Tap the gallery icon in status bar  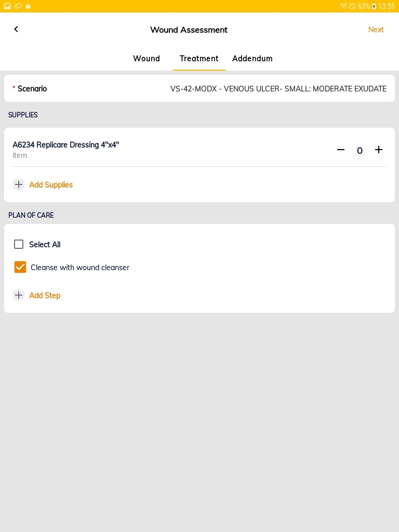(x=7, y=6)
